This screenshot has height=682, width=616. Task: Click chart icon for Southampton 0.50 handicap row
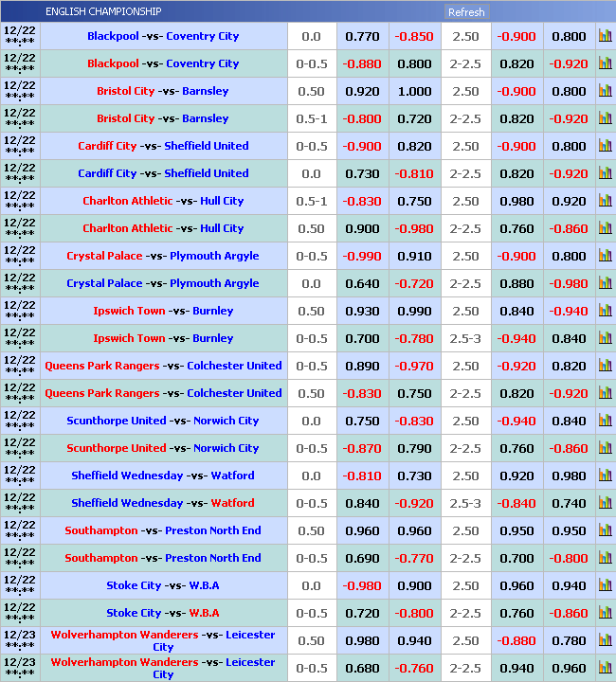(605, 531)
